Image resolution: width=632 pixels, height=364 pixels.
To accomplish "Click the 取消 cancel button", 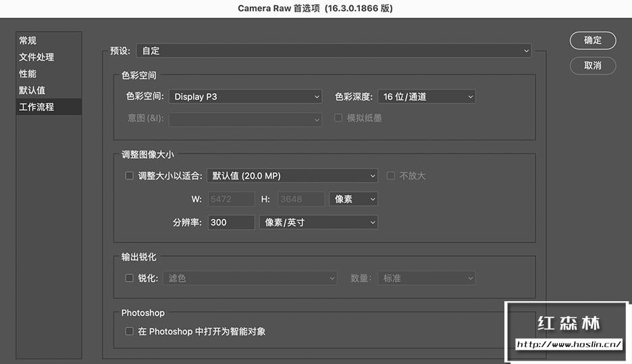I will pos(593,66).
